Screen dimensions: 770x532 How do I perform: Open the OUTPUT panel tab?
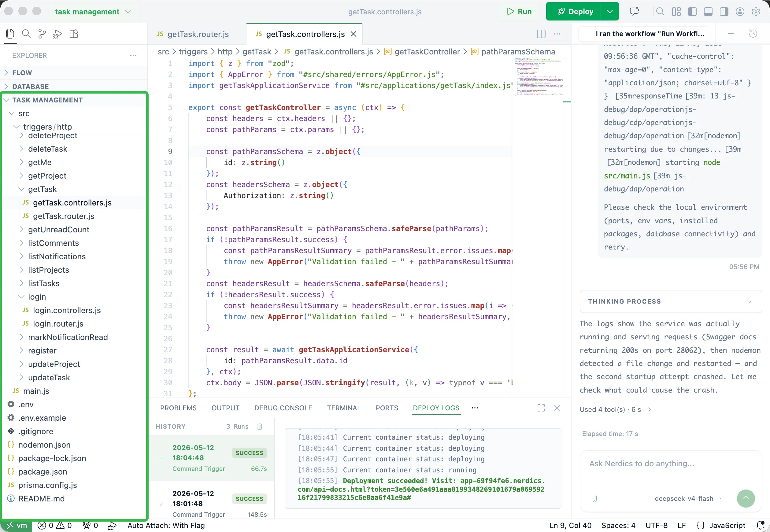click(x=225, y=408)
